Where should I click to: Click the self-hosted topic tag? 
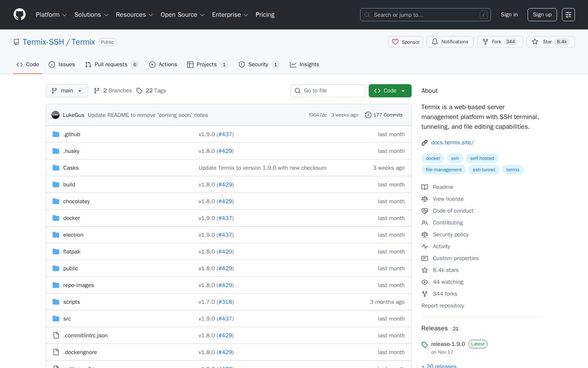pyautogui.click(x=482, y=158)
